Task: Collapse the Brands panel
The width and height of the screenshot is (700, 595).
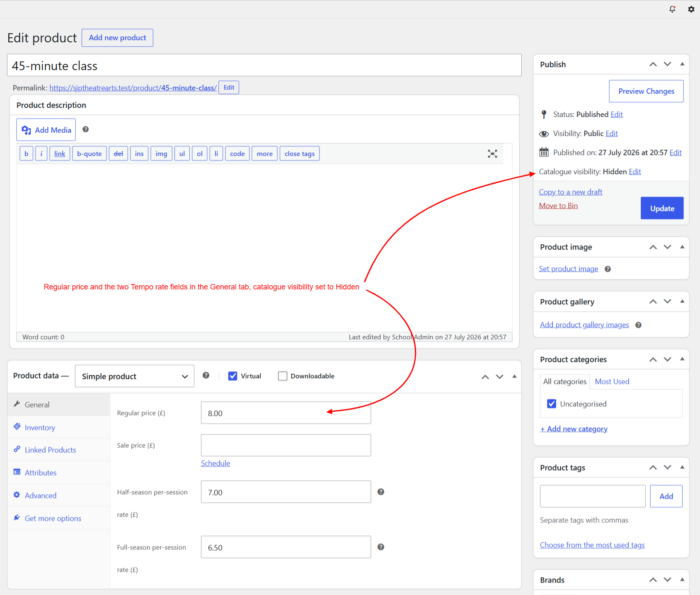Action: (682, 580)
